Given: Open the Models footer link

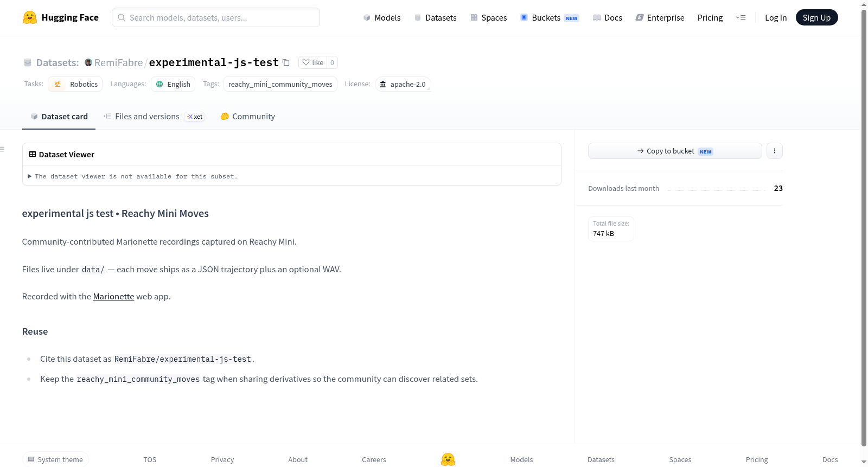Looking at the screenshot, I should (521, 459).
